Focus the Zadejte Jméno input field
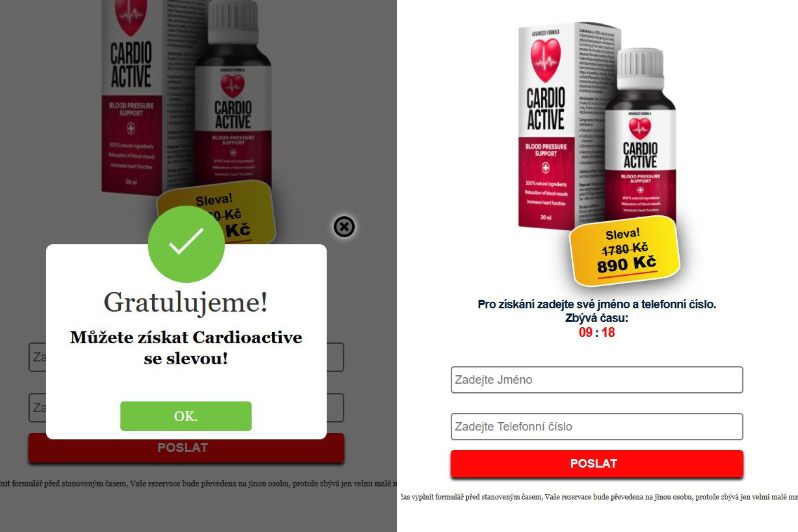 coord(597,380)
